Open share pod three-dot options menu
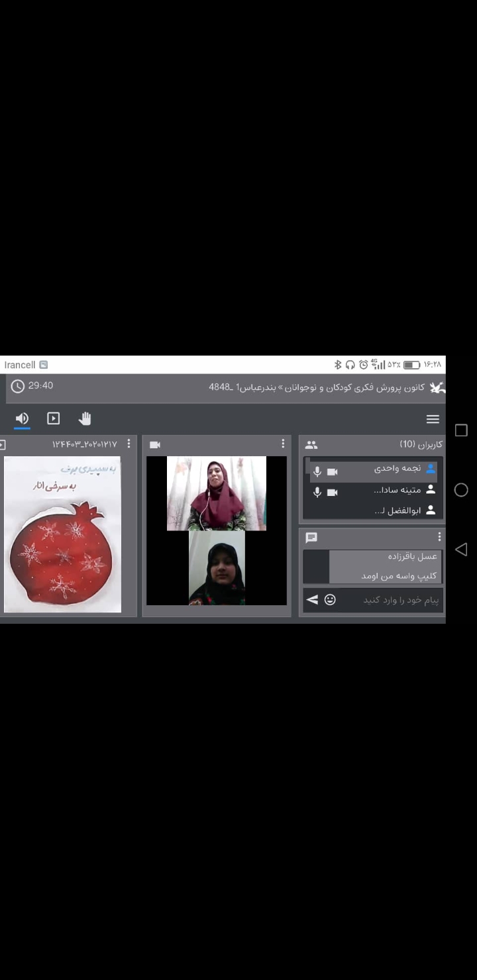The width and height of the screenshot is (477, 980). [129, 444]
